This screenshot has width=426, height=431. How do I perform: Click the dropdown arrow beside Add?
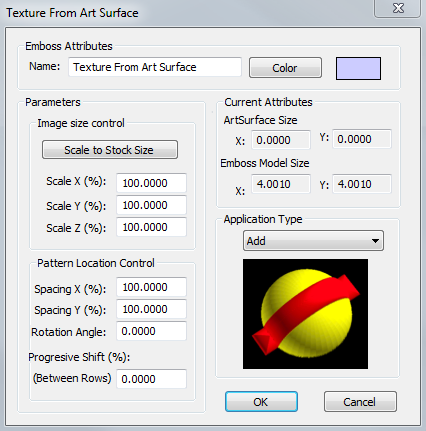pos(375,241)
